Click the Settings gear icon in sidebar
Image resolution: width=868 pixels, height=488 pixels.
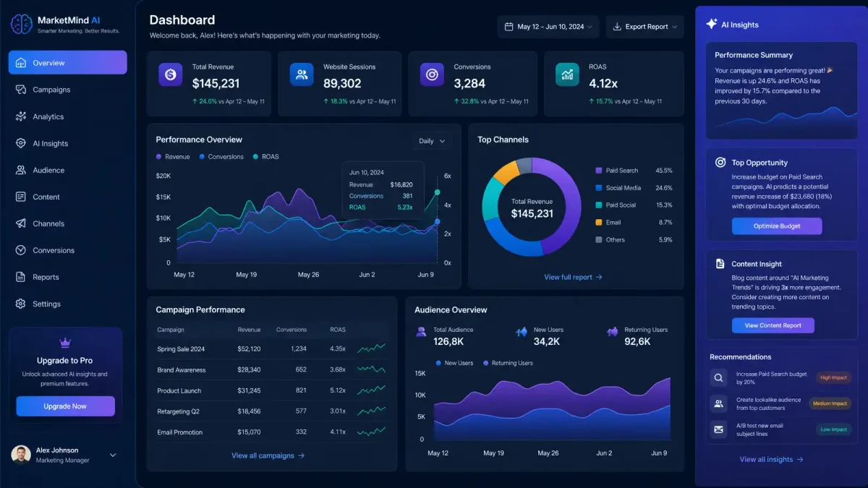[20, 304]
